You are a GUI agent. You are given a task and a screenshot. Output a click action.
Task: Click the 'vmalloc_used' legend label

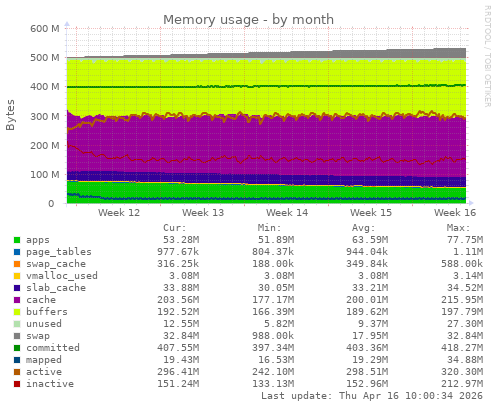click(x=62, y=276)
